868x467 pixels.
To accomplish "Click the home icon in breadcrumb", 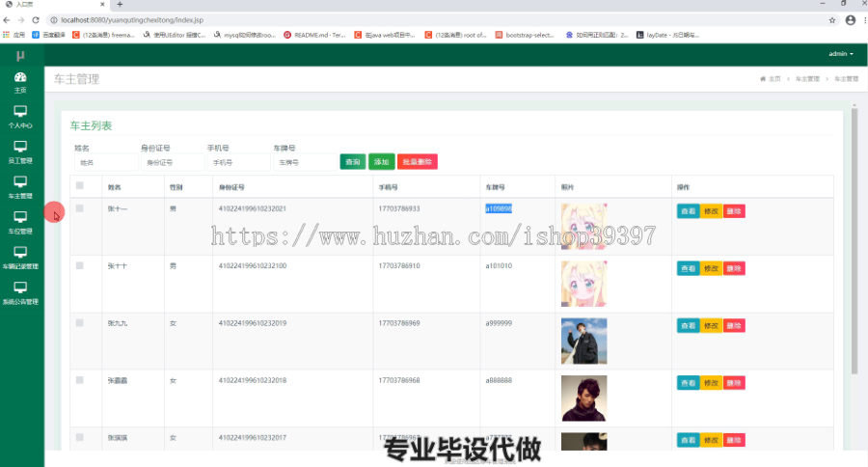I will point(763,79).
